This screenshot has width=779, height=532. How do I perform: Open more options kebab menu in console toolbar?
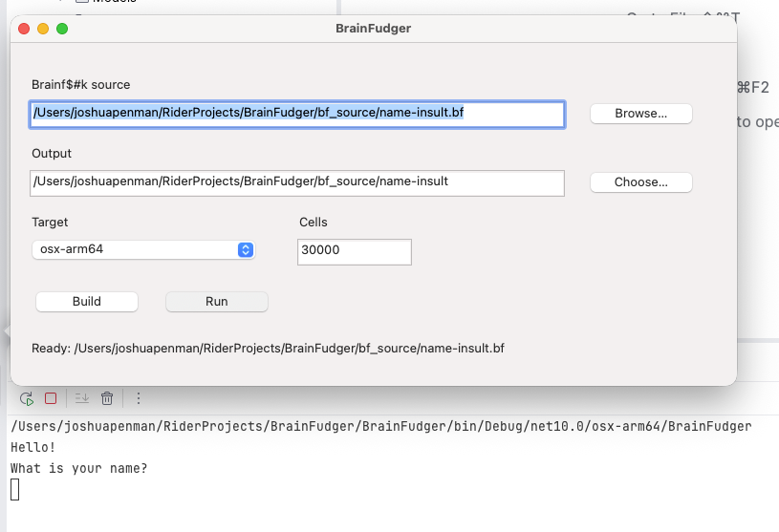click(x=139, y=398)
